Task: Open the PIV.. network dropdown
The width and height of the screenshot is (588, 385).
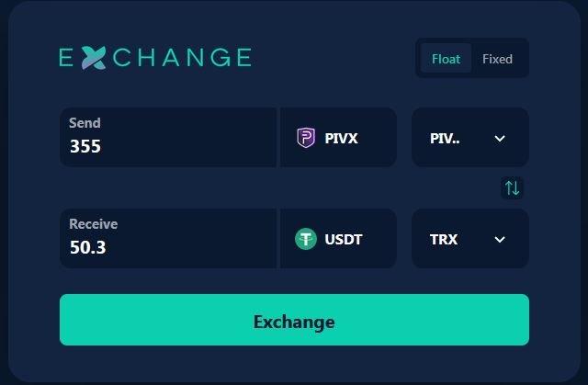Action: [469, 138]
